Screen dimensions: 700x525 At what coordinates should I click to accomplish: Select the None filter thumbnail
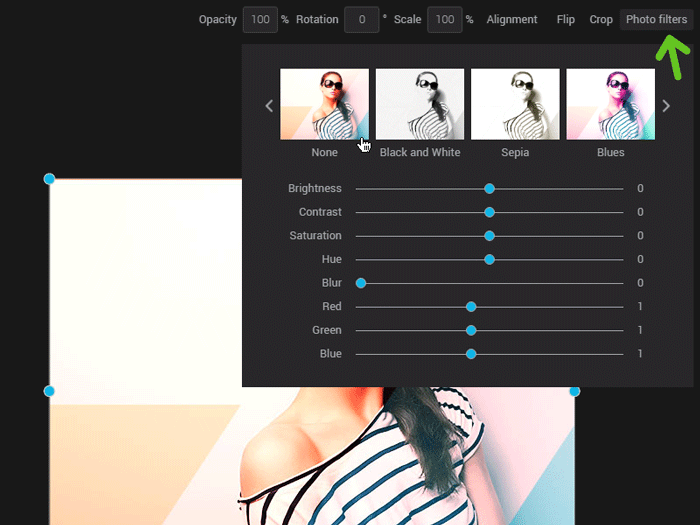324,104
